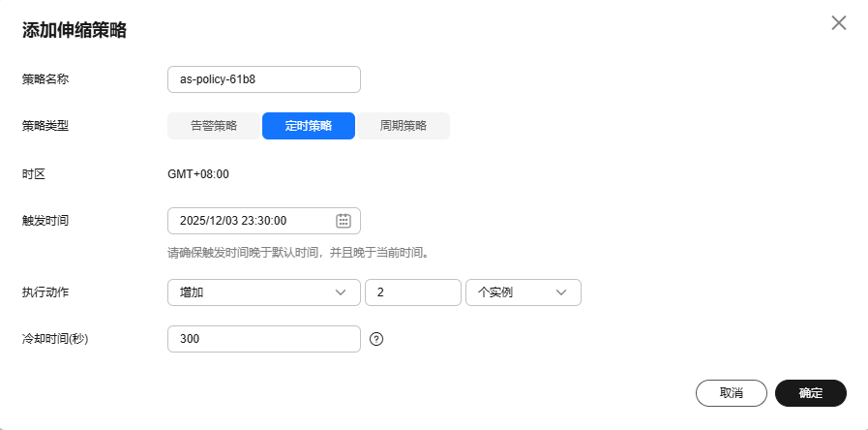Select the 告警策略 policy type
The width and height of the screenshot is (868, 430).
point(213,126)
